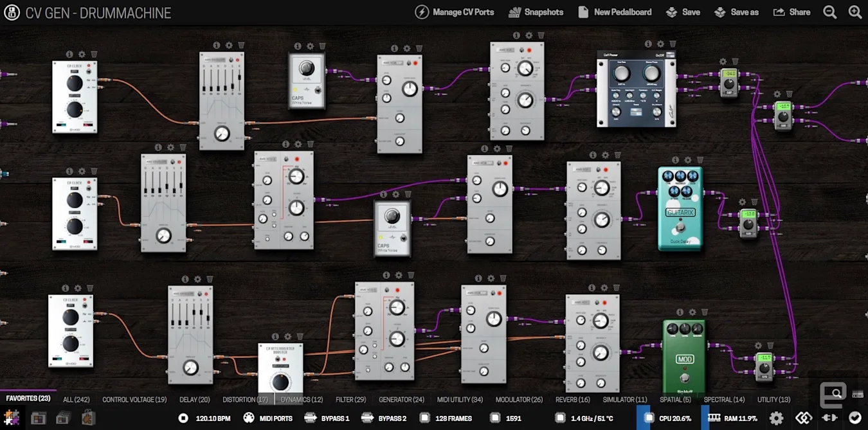Select the Control Voltage (19) category tab
The width and height of the screenshot is (868, 430).
pos(134,400)
